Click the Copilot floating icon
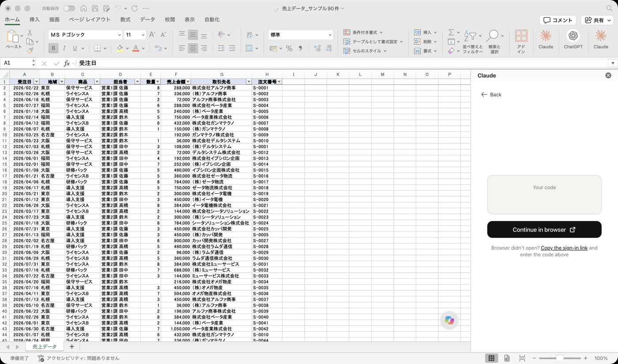This screenshot has width=618, height=364. (449, 320)
